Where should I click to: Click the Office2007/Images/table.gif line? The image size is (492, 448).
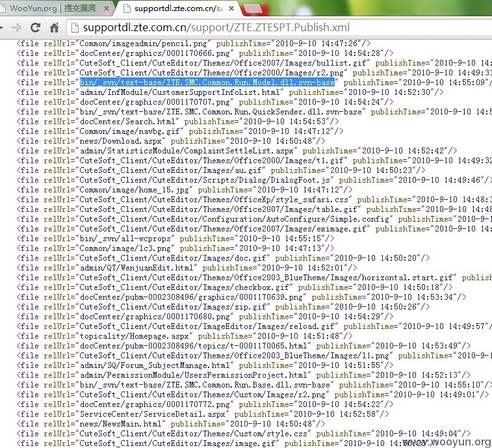(254, 209)
